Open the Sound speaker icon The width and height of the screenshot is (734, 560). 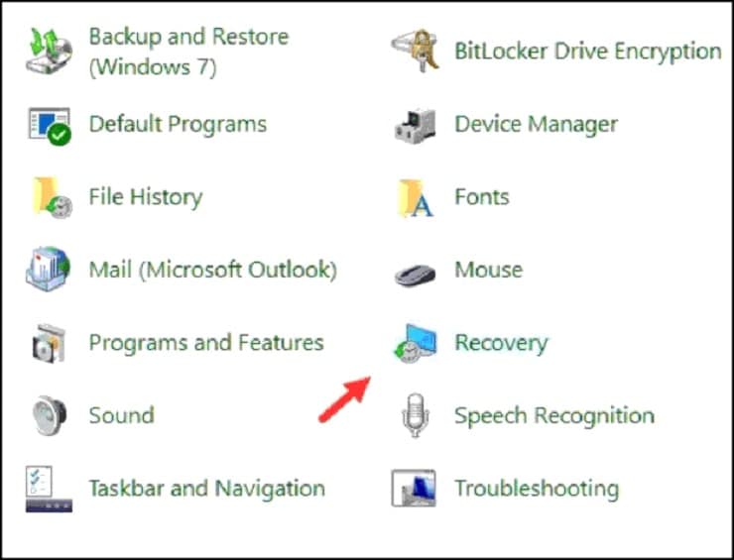[50, 415]
